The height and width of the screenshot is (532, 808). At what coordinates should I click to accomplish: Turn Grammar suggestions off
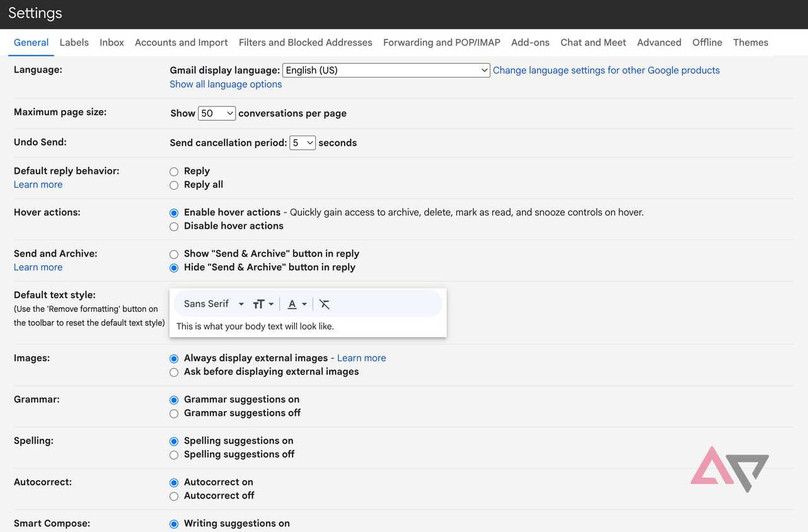pos(174,413)
